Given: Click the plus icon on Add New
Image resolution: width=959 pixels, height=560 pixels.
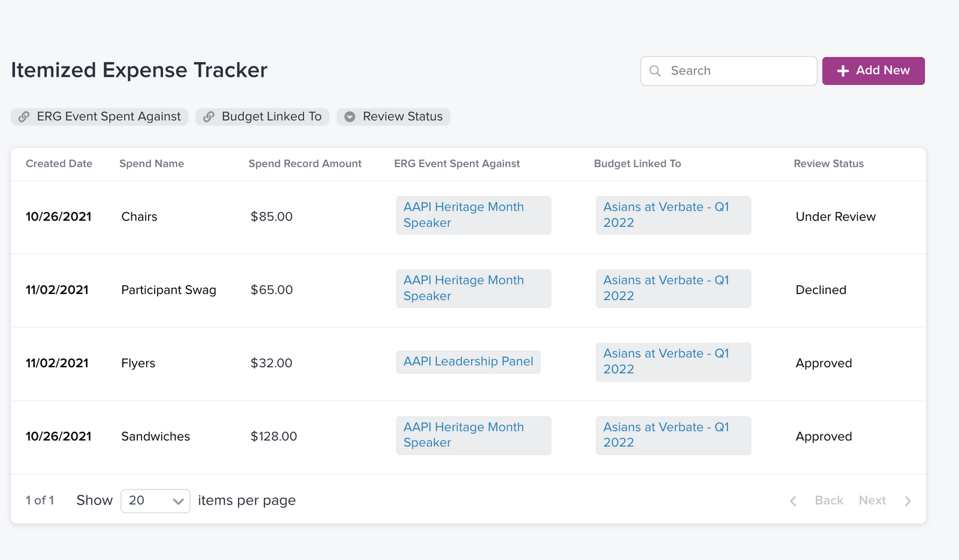Looking at the screenshot, I should [x=843, y=71].
